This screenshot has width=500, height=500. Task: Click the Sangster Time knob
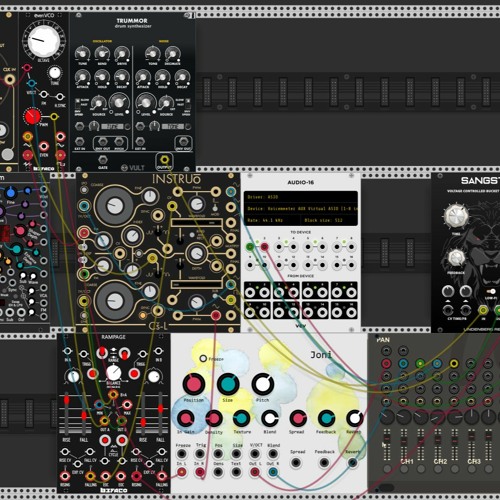[x=456, y=215]
